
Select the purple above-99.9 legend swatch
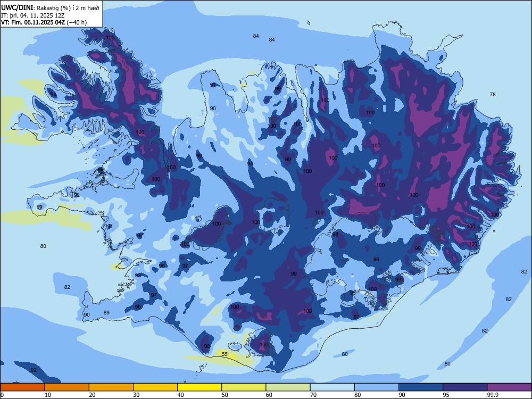[509, 387]
